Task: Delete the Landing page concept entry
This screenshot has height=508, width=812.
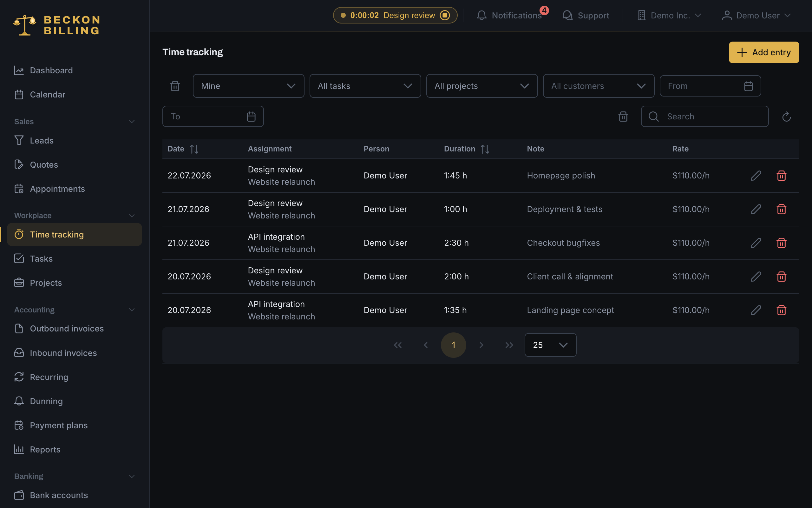Action: coord(782,310)
